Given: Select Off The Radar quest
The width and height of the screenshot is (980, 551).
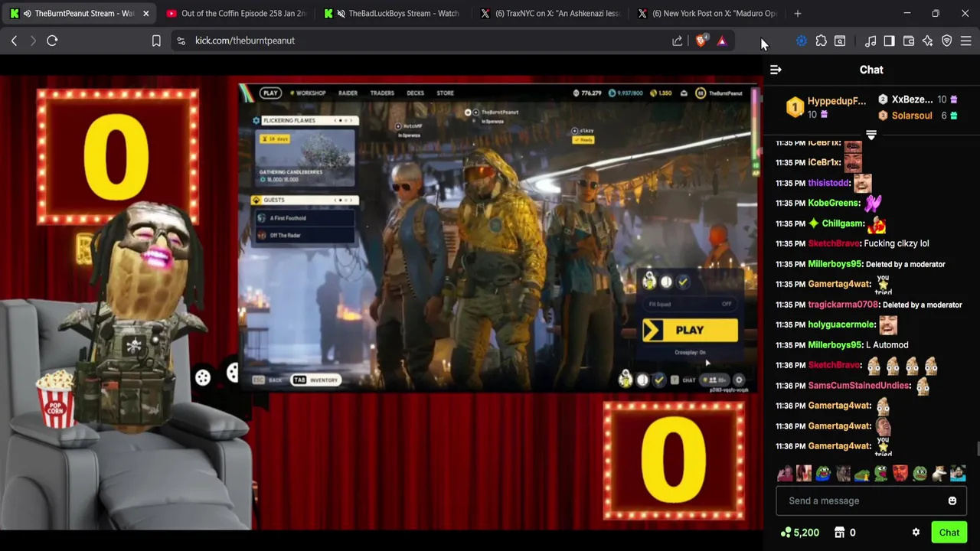Looking at the screenshot, I should point(305,235).
